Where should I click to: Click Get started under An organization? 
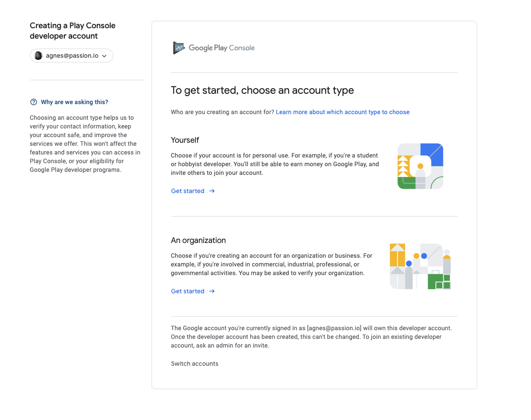[x=193, y=291]
